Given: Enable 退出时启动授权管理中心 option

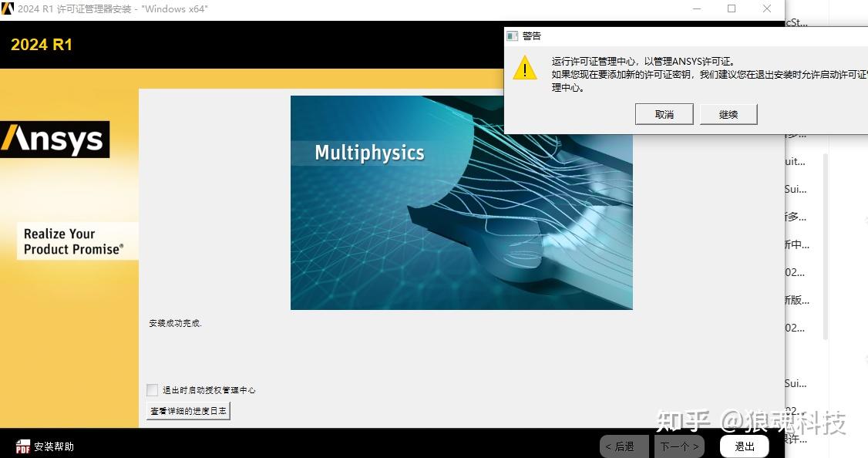Looking at the screenshot, I should coord(152,389).
